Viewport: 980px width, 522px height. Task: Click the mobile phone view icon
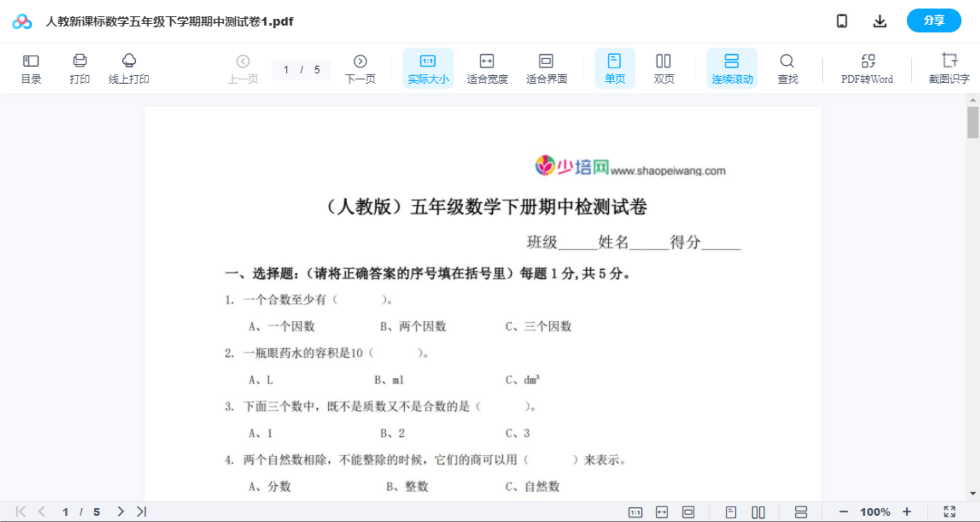[842, 20]
